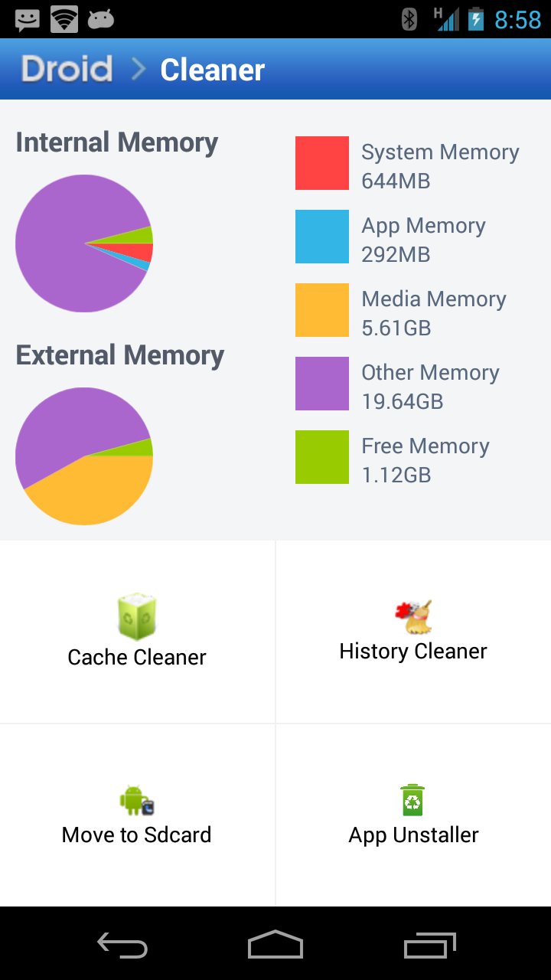Tap the blue App Memory color swatch

[322, 237]
